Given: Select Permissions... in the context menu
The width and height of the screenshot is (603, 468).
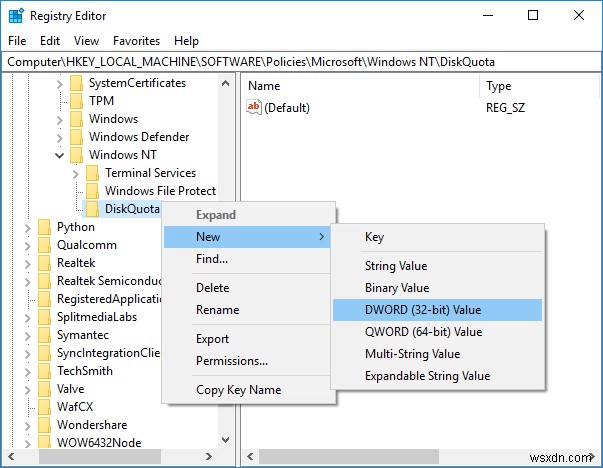Looking at the screenshot, I should click(x=231, y=361).
